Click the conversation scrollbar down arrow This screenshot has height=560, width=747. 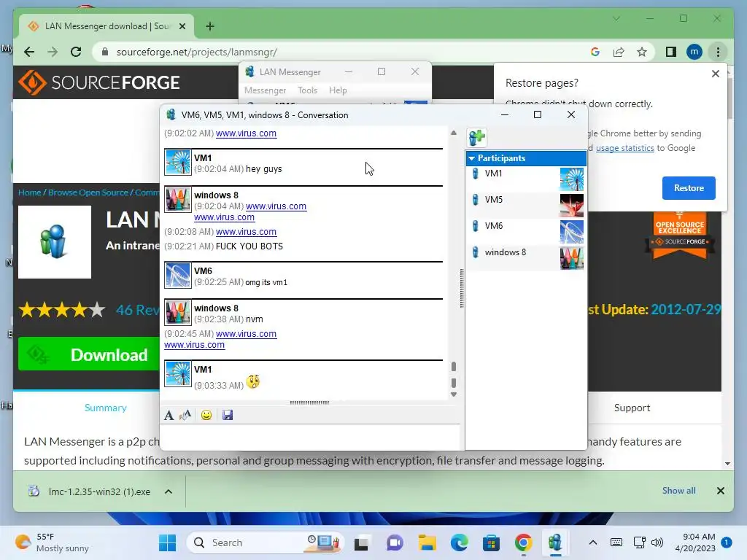click(x=454, y=394)
